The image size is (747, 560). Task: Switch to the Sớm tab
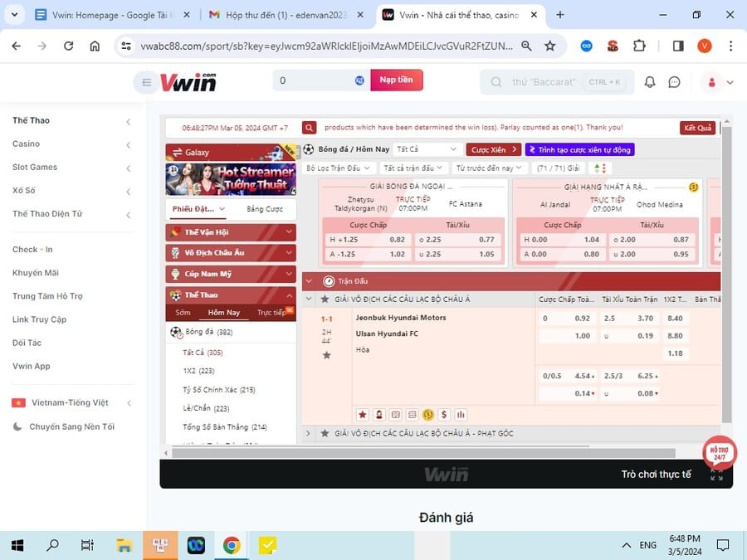coord(183,313)
